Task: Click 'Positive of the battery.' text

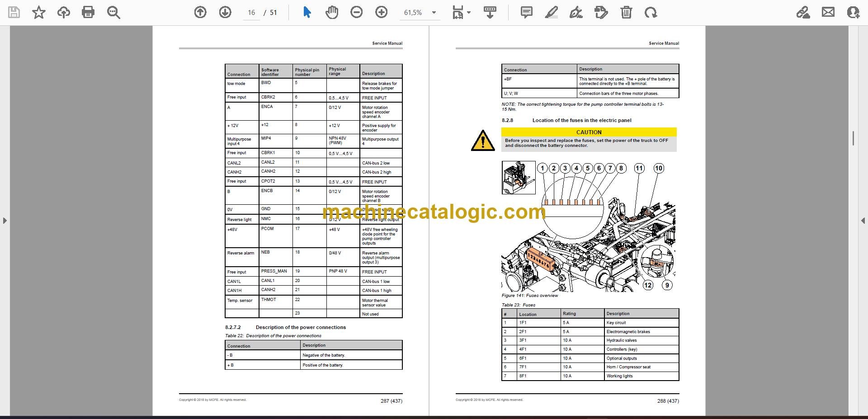Action: (323, 365)
